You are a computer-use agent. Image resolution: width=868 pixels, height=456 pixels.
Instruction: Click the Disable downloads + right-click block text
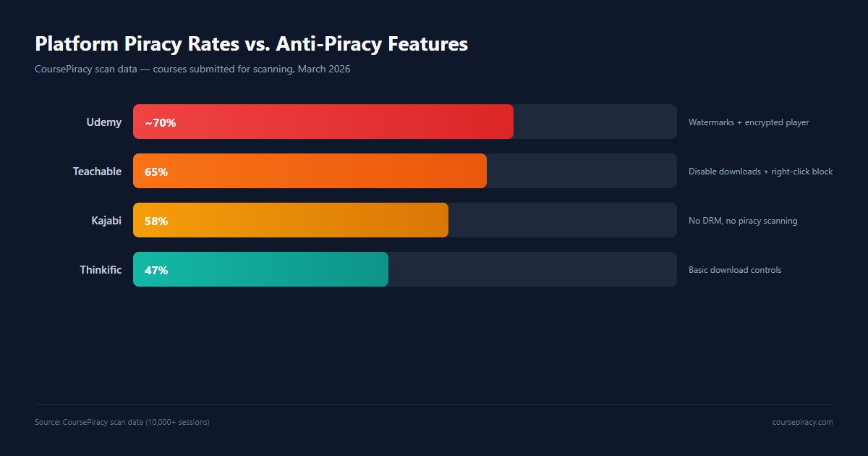(x=760, y=172)
